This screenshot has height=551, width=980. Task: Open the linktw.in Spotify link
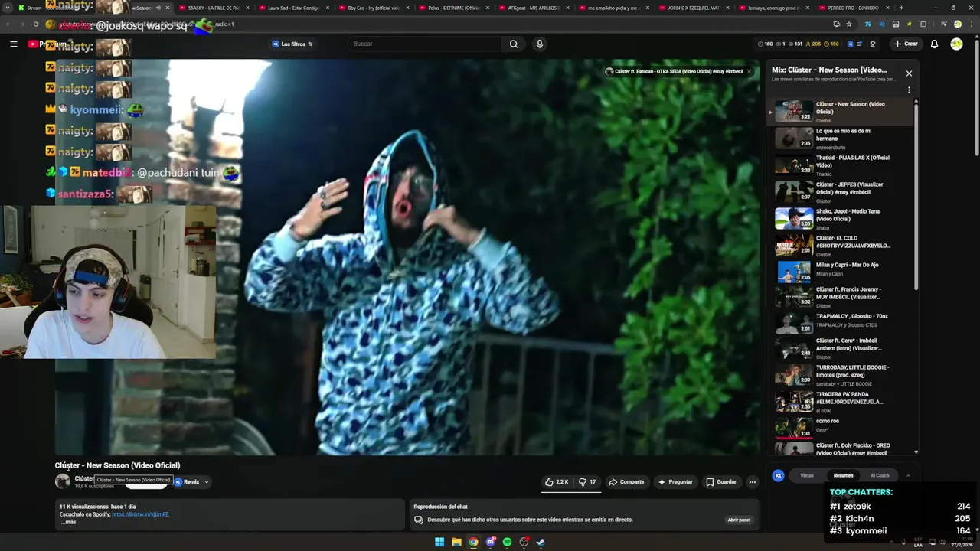pyautogui.click(x=140, y=514)
